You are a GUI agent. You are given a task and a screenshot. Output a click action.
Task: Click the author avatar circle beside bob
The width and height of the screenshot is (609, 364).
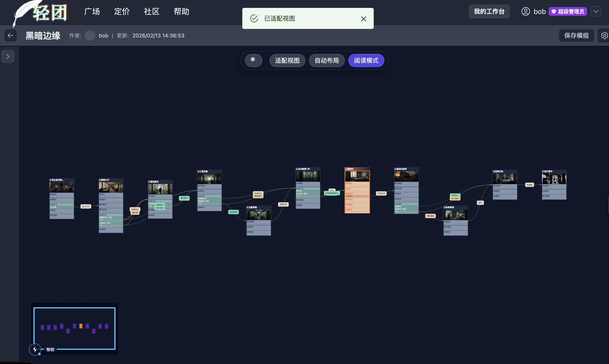tap(90, 35)
